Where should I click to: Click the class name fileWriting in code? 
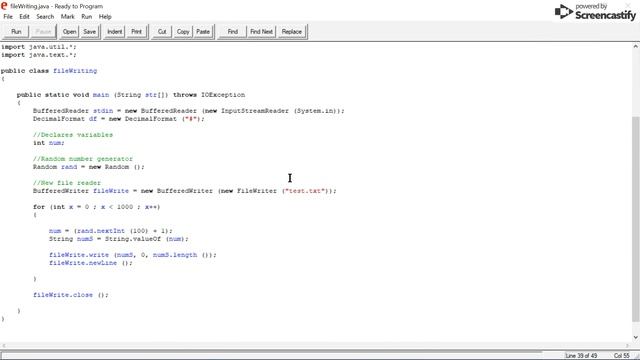pos(75,71)
